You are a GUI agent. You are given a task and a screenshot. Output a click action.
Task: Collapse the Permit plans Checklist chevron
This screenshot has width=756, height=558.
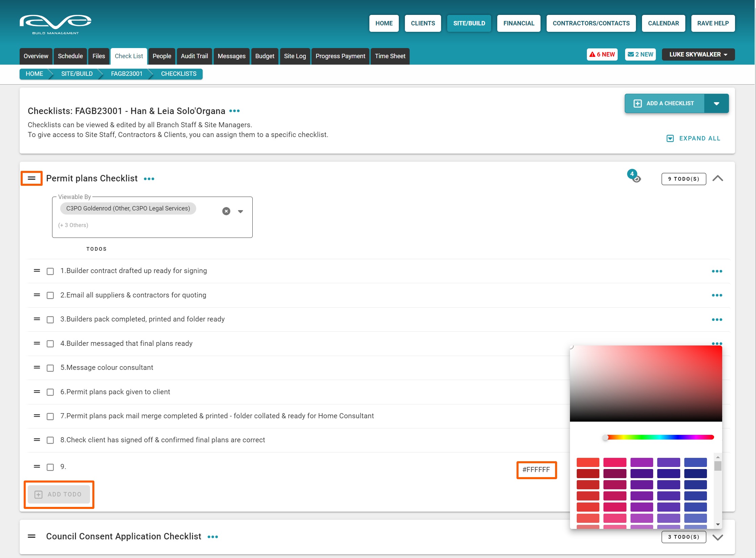tap(717, 178)
